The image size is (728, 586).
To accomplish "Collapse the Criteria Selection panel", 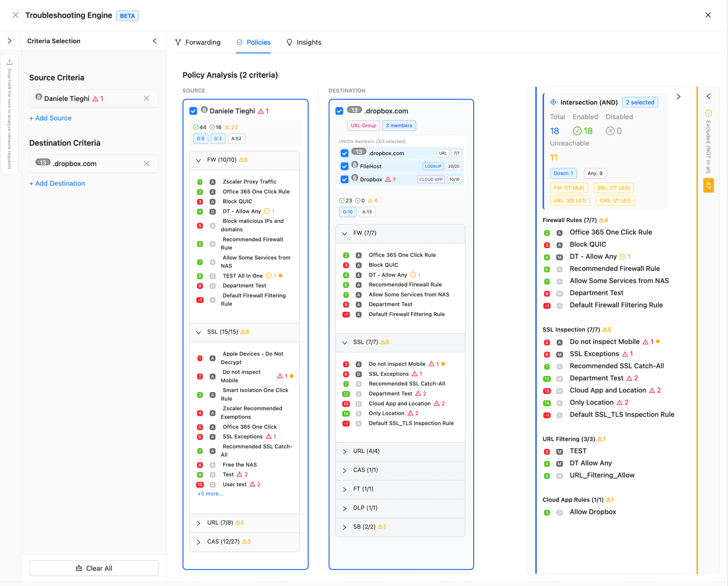I will [155, 41].
